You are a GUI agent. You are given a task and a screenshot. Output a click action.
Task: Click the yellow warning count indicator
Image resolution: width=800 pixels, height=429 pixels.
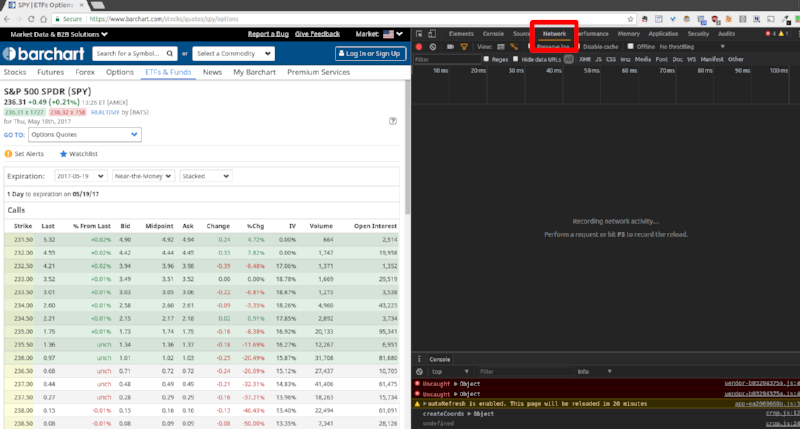click(784, 34)
